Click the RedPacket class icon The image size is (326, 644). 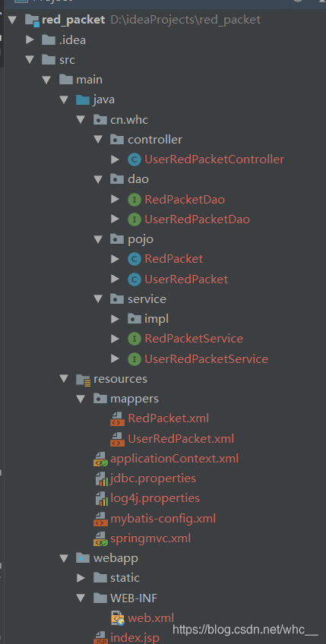coord(135,259)
